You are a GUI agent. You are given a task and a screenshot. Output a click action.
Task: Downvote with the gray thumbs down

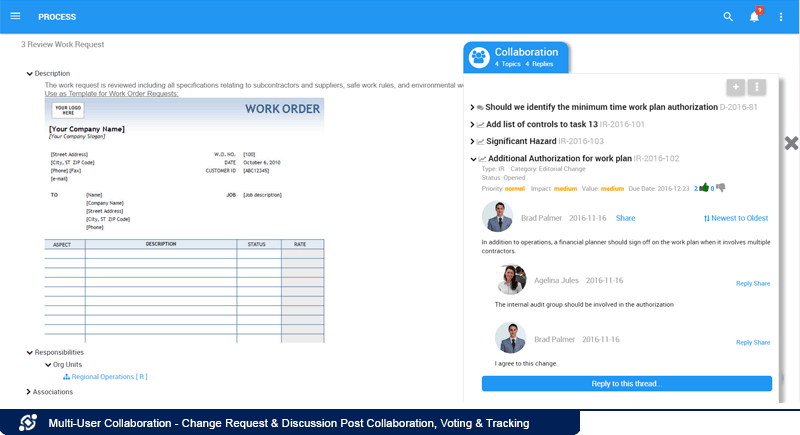(x=721, y=187)
